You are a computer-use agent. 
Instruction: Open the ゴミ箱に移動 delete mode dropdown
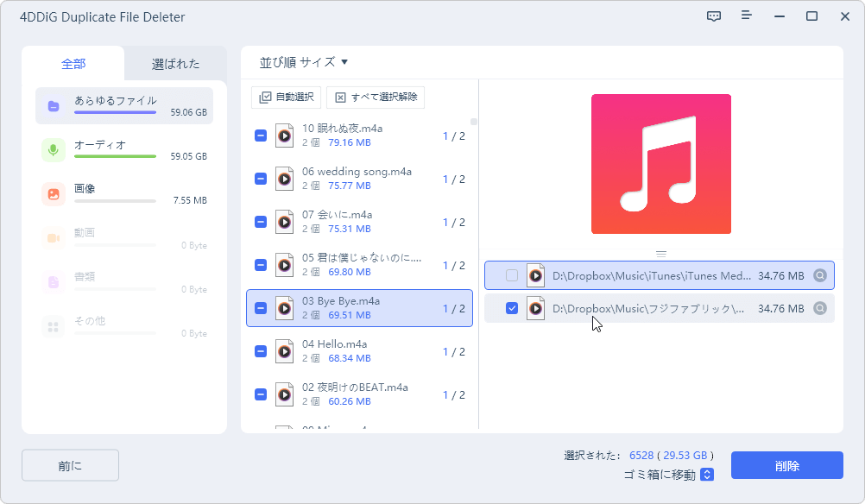[x=707, y=475]
